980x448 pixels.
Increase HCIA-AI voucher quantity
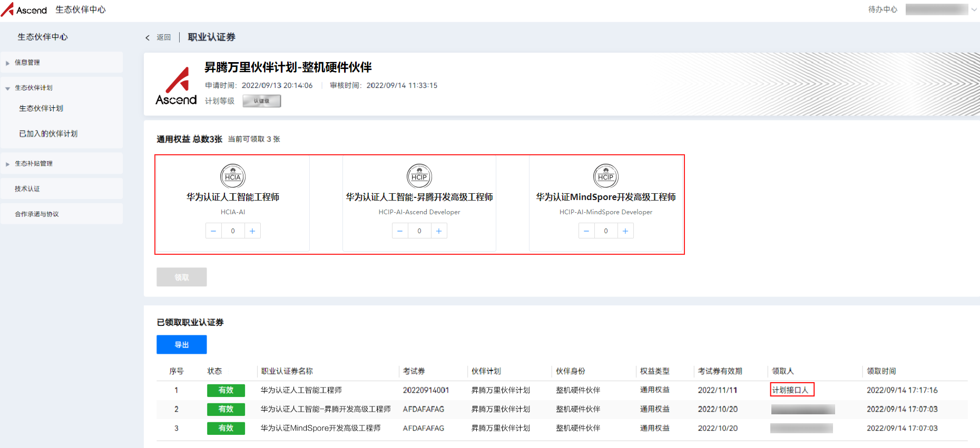point(252,231)
